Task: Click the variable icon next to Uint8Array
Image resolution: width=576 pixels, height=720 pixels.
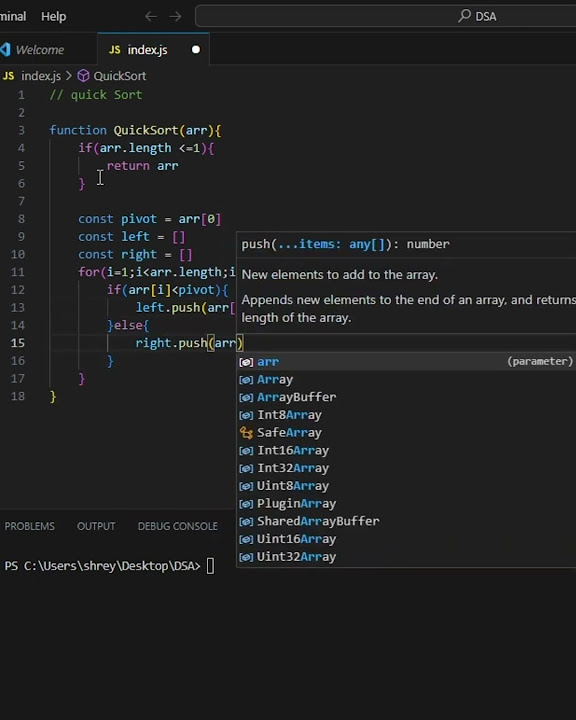Action: 246,486
